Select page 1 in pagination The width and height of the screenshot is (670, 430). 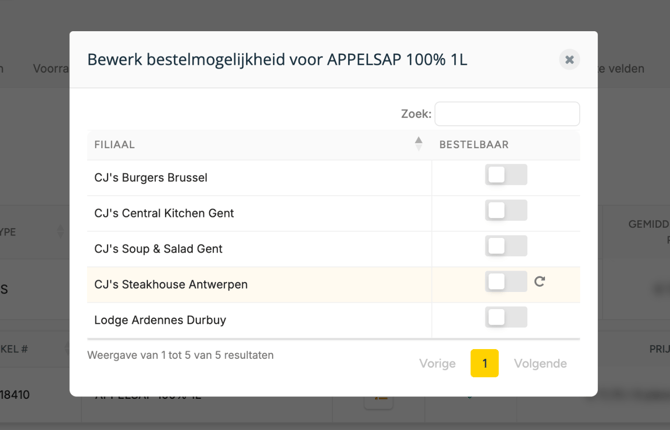pyautogui.click(x=485, y=363)
